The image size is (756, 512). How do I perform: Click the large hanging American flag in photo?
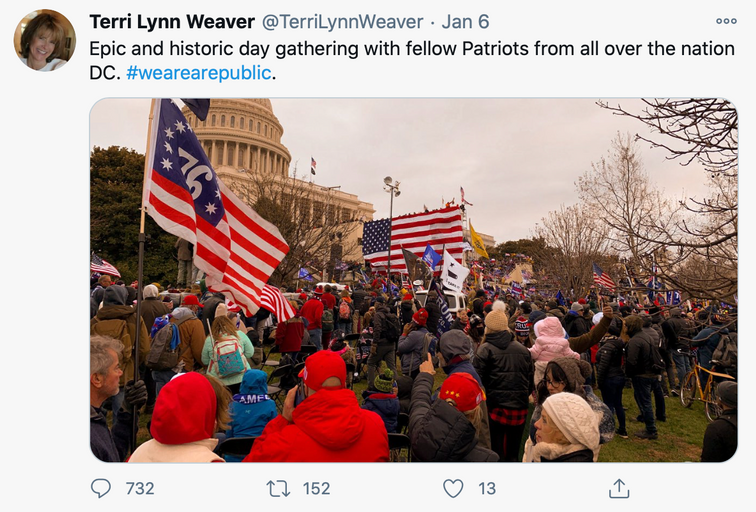413,239
